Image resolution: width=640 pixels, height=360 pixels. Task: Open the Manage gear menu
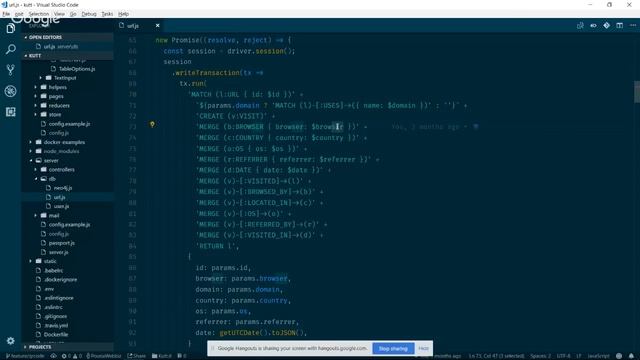(x=11, y=340)
